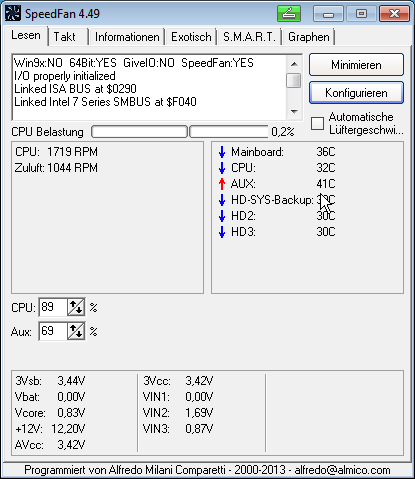Click the blue down arrow beside Mainboard temperature
Viewport: 415px width, 479px height.
222,152
